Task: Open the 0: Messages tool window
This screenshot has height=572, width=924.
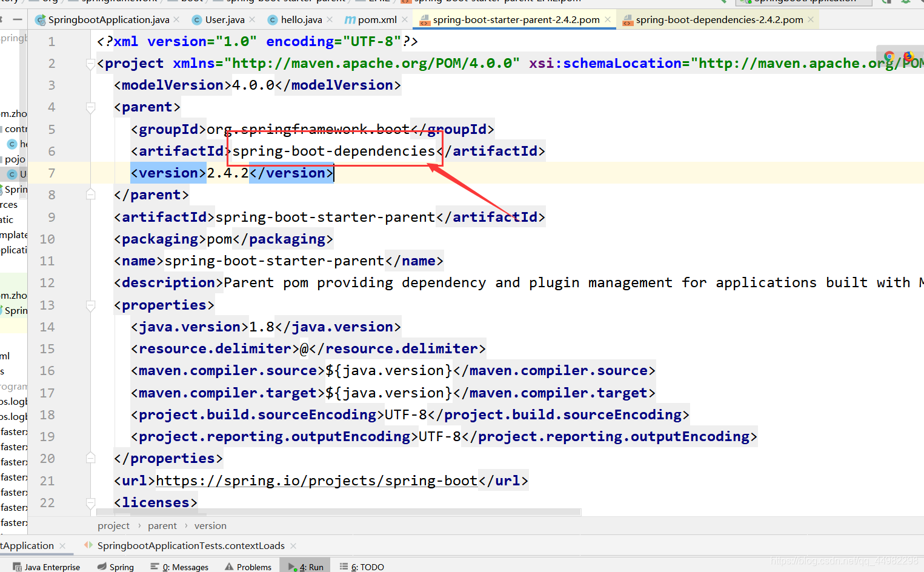Action: click(179, 567)
